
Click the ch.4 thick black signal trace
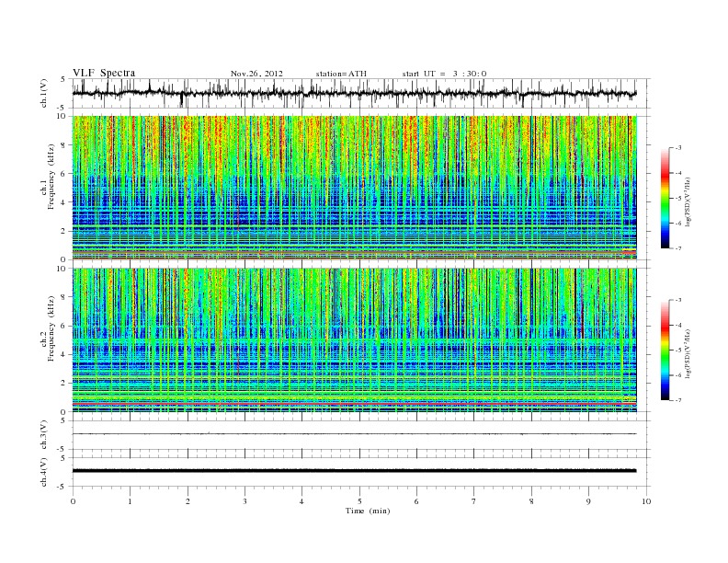[354, 471]
